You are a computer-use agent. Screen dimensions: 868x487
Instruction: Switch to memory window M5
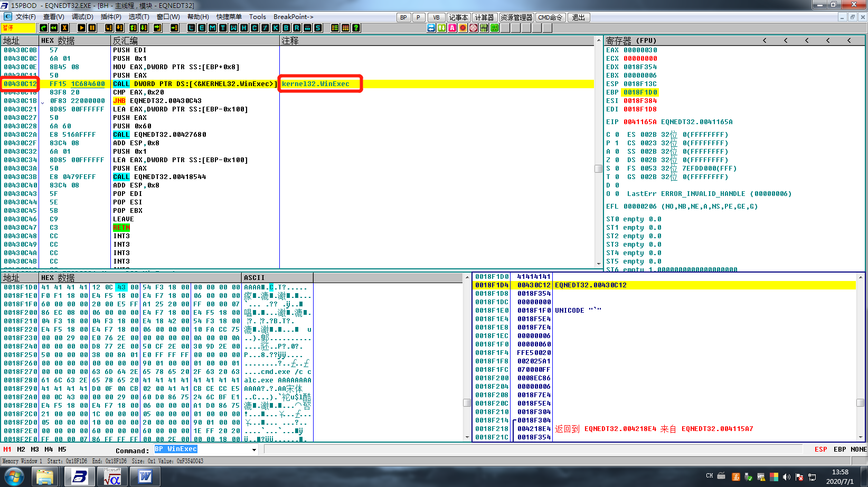62,449
